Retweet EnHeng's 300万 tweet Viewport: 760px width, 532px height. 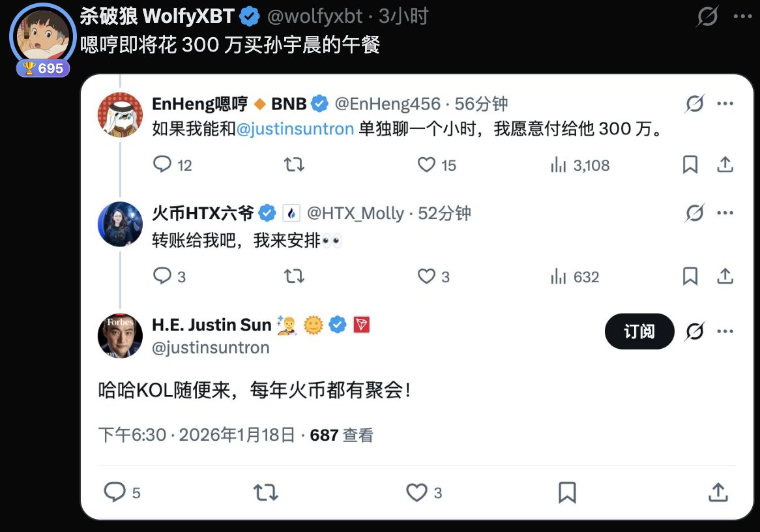point(294,165)
